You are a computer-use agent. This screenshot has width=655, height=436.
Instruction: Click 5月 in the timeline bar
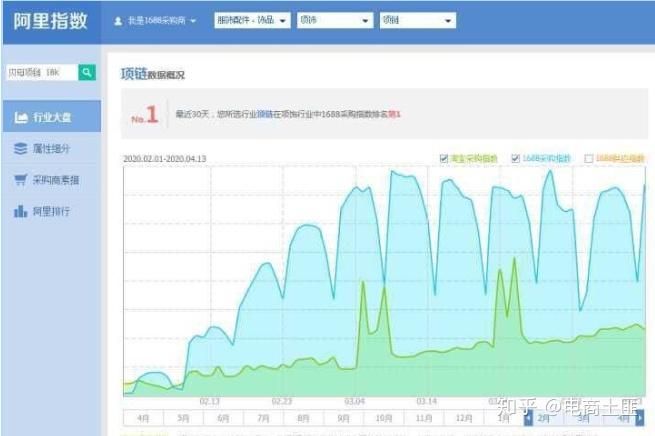coord(183,418)
